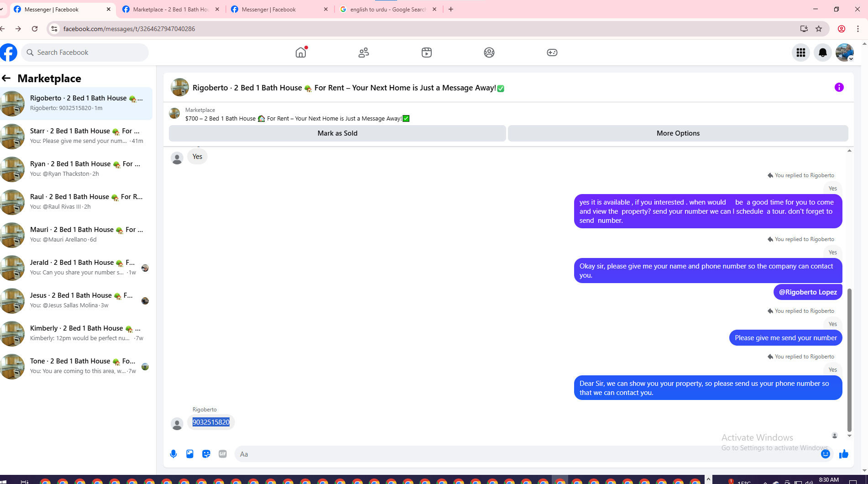Click the Facebook logo
868x484 pixels.
click(x=8, y=53)
